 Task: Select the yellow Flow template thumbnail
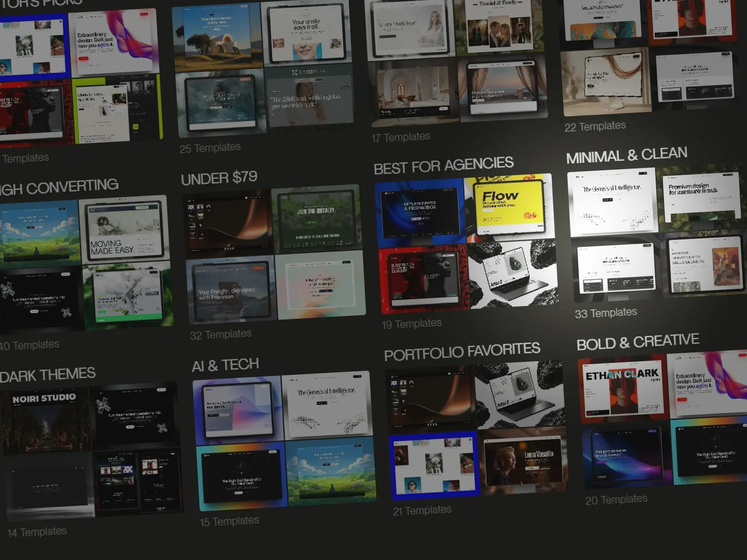[x=509, y=208]
